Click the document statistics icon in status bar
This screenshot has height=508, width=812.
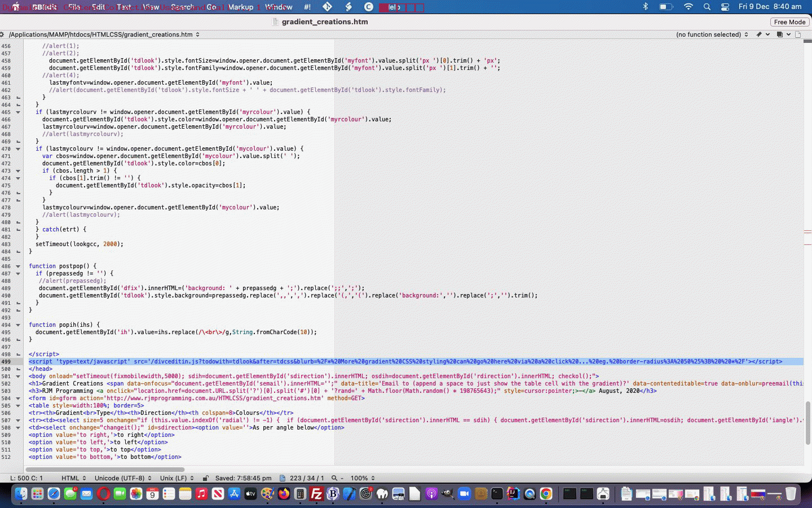283,478
